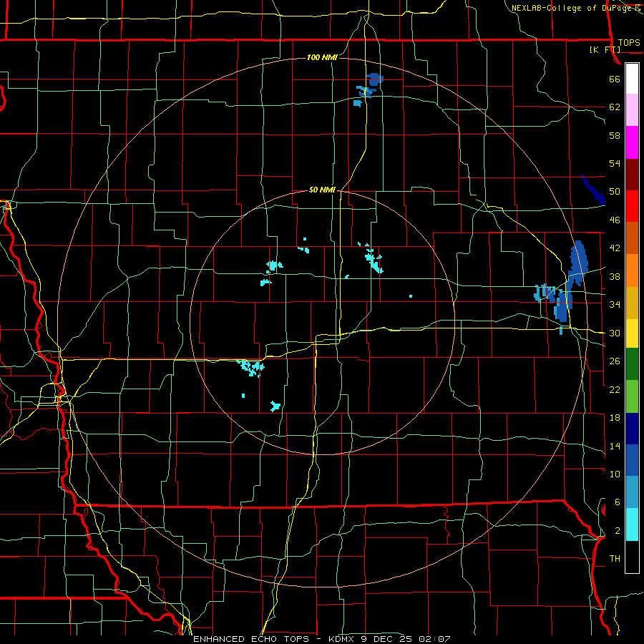Click the 62 value on the legend
The image size is (644, 644).
point(615,107)
